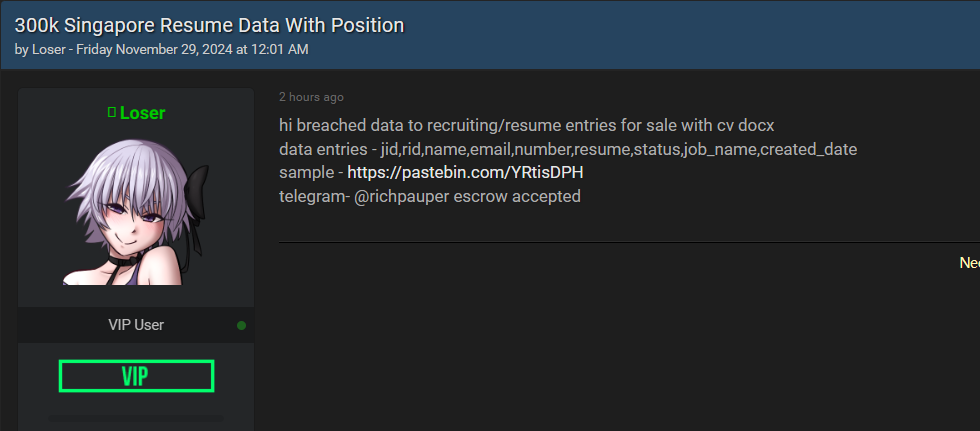Screen dimensions: 980x431
Task: Click the first line of the post body
Action: click(x=527, y=126)
